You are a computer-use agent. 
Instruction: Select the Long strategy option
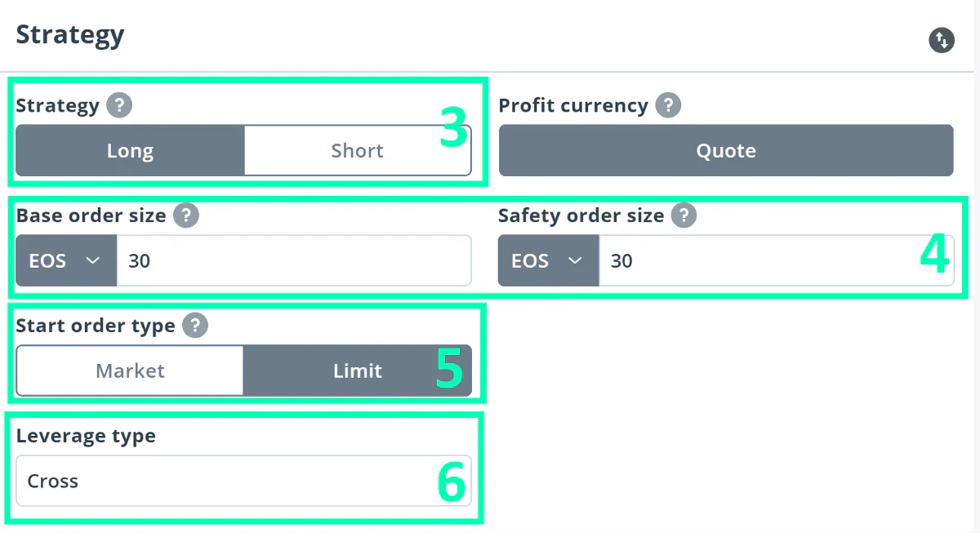[x=130, y=150]
